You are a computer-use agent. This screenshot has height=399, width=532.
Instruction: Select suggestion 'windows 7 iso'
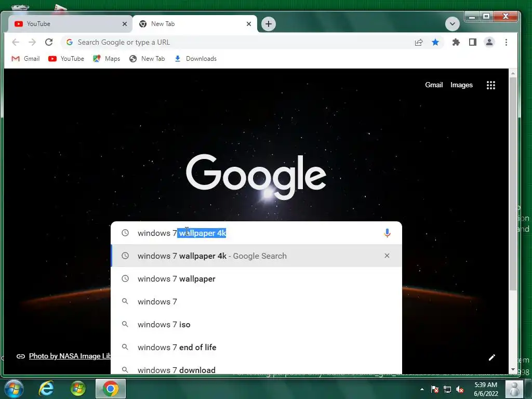click(x=256, y=324)
